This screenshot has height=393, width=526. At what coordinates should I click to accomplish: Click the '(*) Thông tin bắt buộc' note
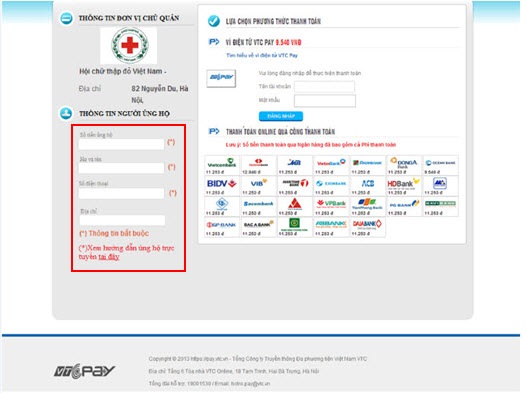point(114,233)
